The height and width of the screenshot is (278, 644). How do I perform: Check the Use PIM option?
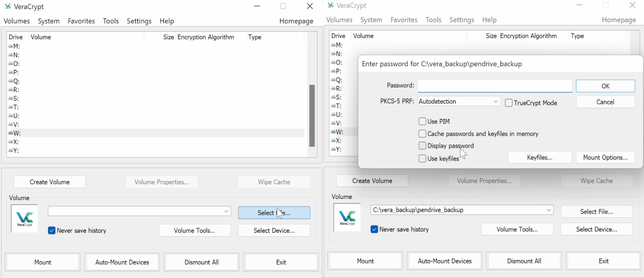click(x=422, y=121)
